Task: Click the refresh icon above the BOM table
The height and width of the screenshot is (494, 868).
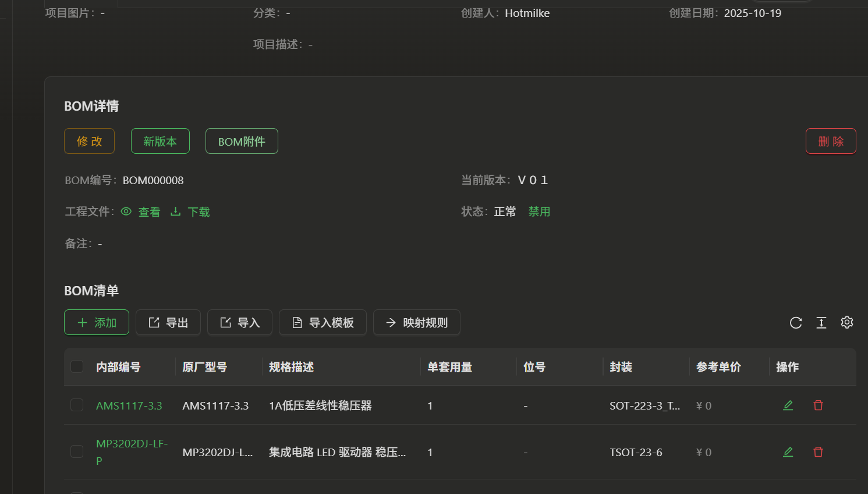Action: click(x=796, y=323)
